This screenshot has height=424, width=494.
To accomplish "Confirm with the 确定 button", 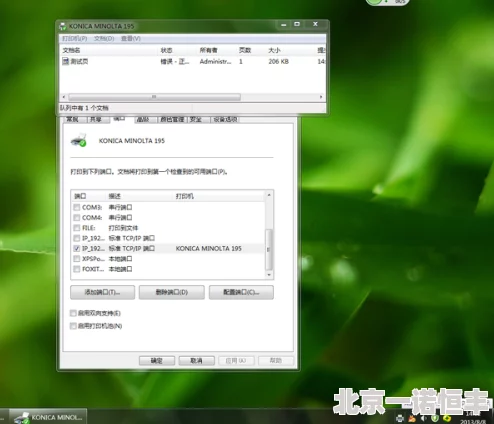I will coord(157,361).
